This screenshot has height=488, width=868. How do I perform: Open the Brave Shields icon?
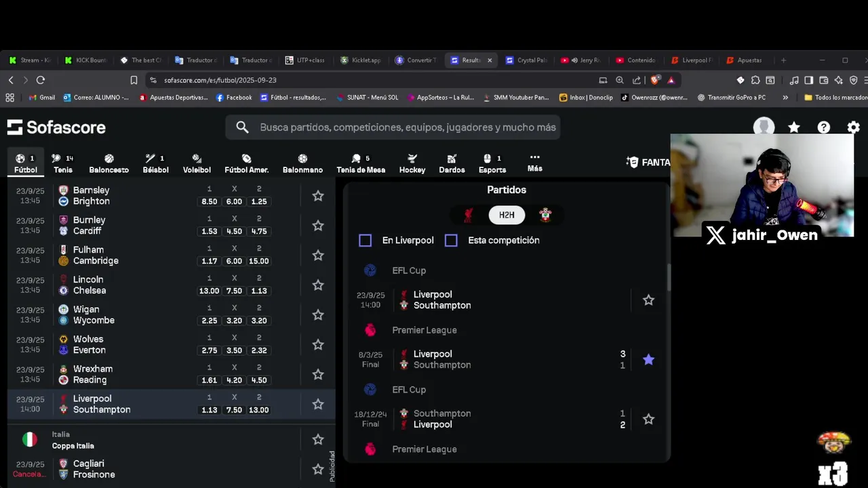(654, 80)
